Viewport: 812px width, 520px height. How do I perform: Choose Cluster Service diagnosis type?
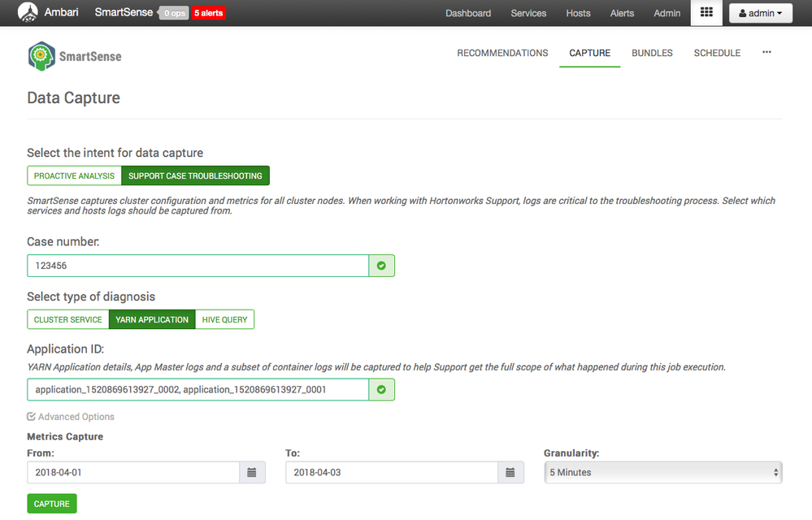tap(67, 320)
